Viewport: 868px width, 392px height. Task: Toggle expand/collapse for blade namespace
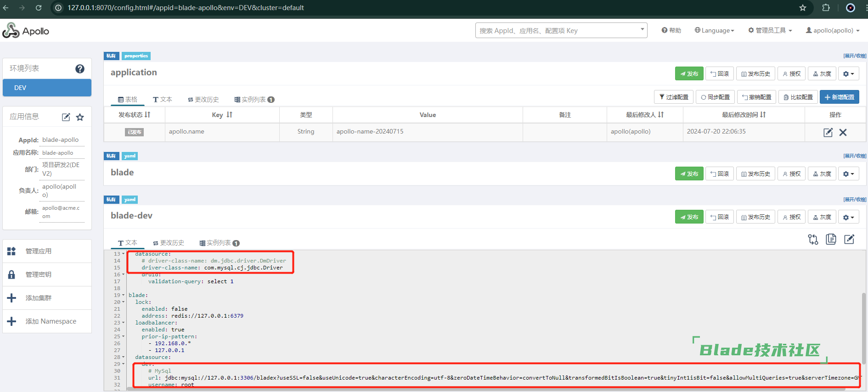coord(855,156)
